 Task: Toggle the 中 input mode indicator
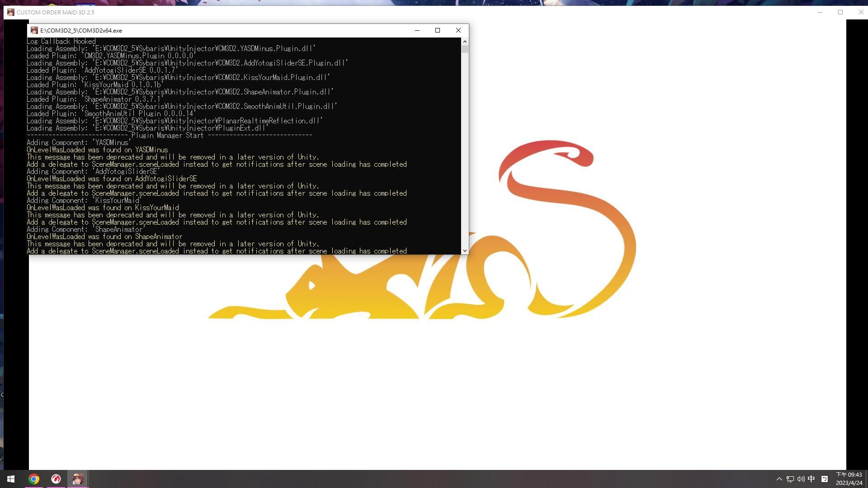(811, 479)
